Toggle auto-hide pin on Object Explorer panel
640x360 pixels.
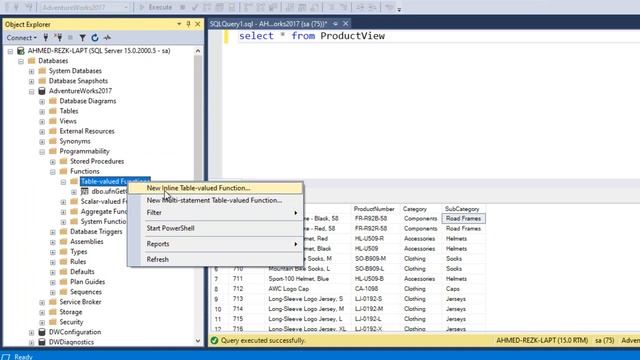click(188, 24)
